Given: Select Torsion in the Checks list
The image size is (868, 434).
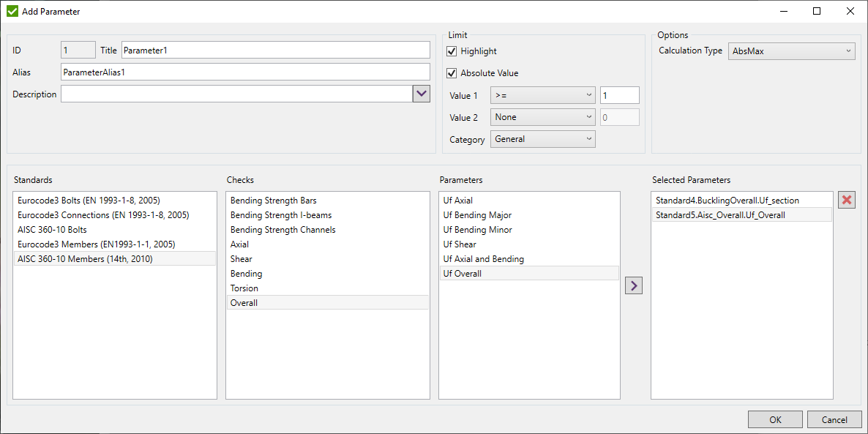Looking at the screenshot, I should pyautogui.click(x=327, y=288).
